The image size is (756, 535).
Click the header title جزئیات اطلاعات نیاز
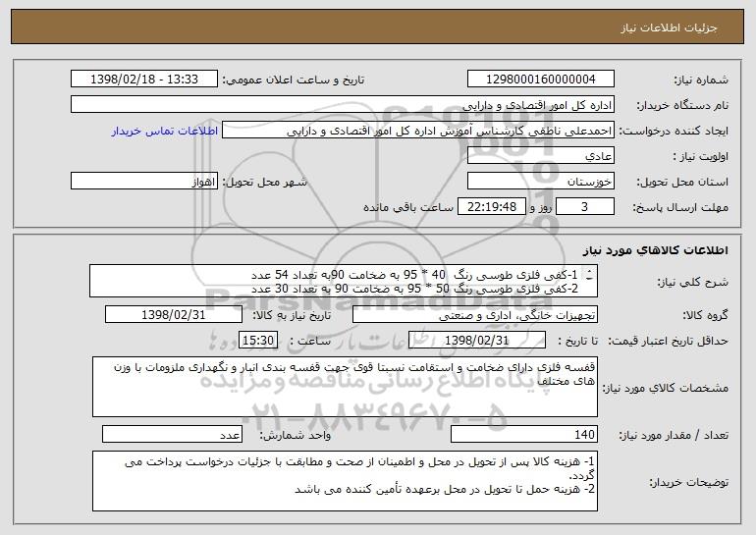point(669,27)
